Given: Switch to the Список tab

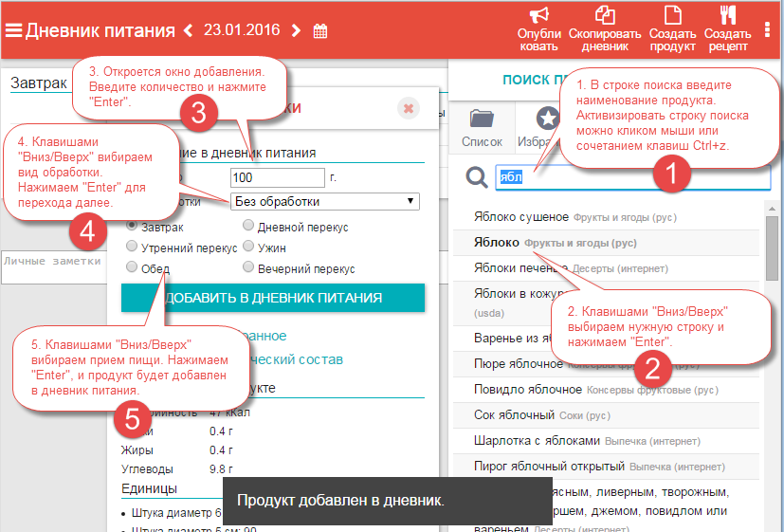Looking at the screenshot, I should pyautogui.click(x=482, y=128).
